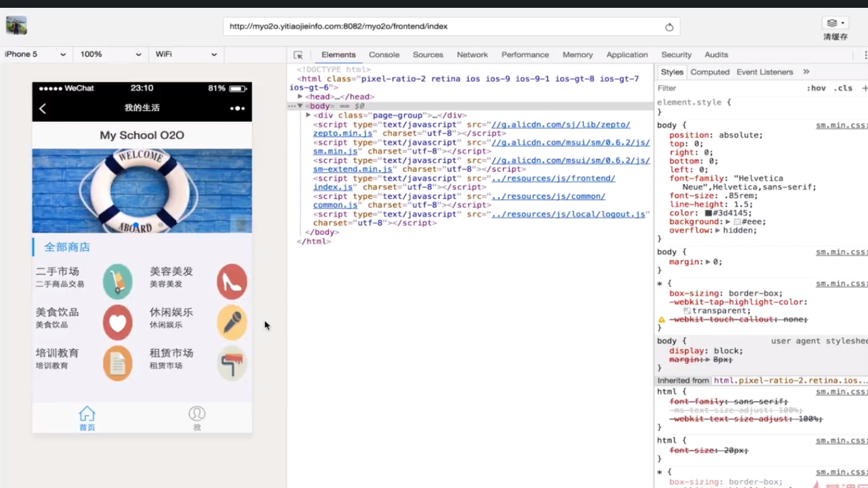
Task: Click the user avatar thumbnail at top left
Action: click(x=16, y=25)
